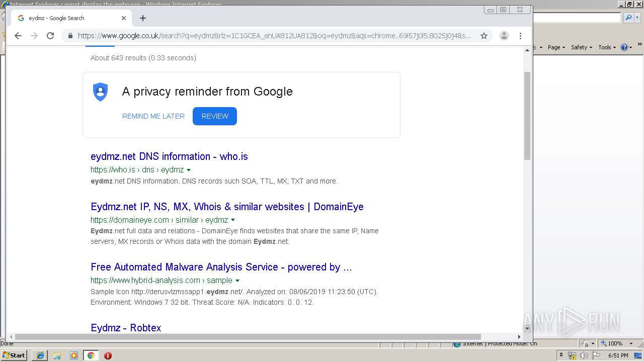644x362 pixels.
Task: Expand the hybrid-analysis.com result dropdown arrow
Action: tap(237, 281)
